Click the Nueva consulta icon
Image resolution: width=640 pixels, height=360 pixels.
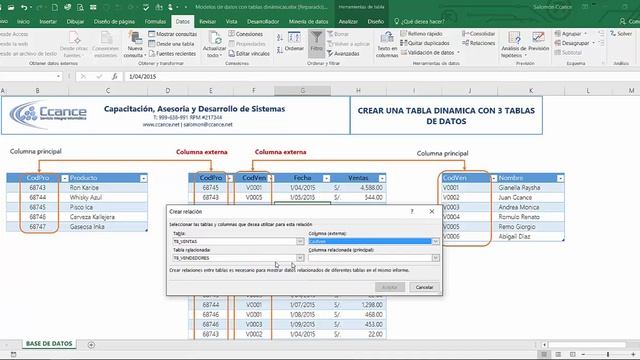click(134, 44)
